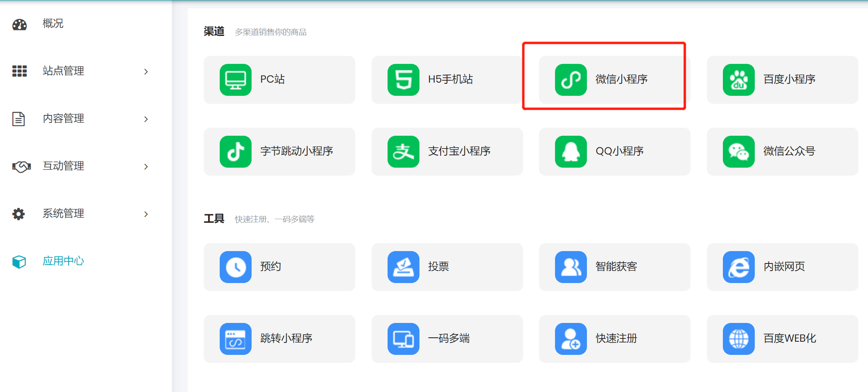Click the 工具 section heading
The height and width of the screenshot is (392, 868).
214,219
